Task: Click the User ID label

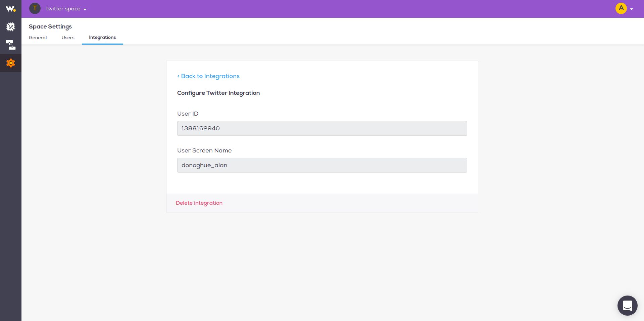Action: (188, 114)
